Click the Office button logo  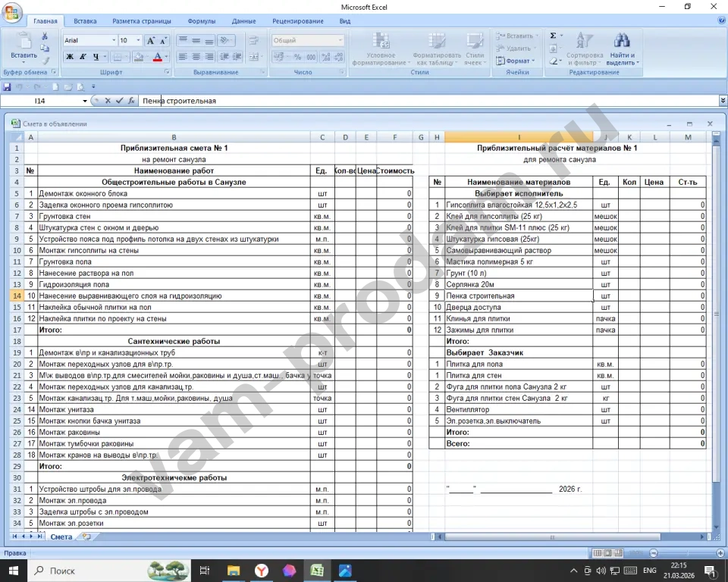coord(12,13)
